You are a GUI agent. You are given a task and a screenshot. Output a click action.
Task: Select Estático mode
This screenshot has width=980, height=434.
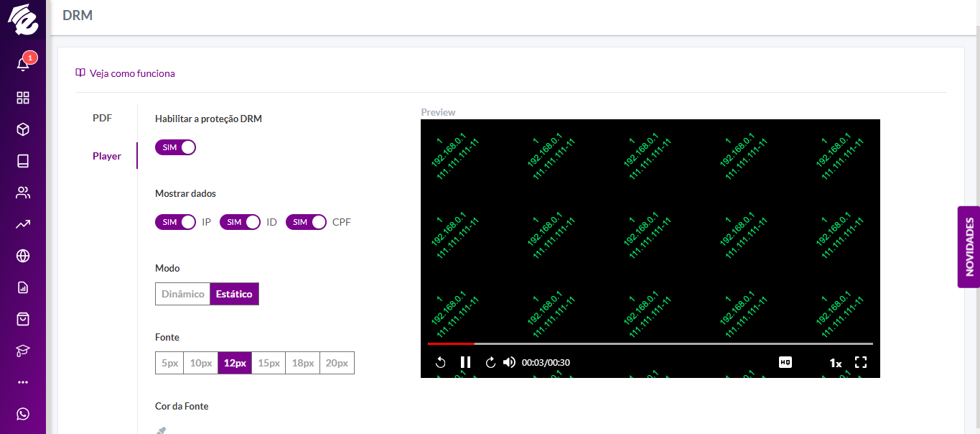click(234, 294)
